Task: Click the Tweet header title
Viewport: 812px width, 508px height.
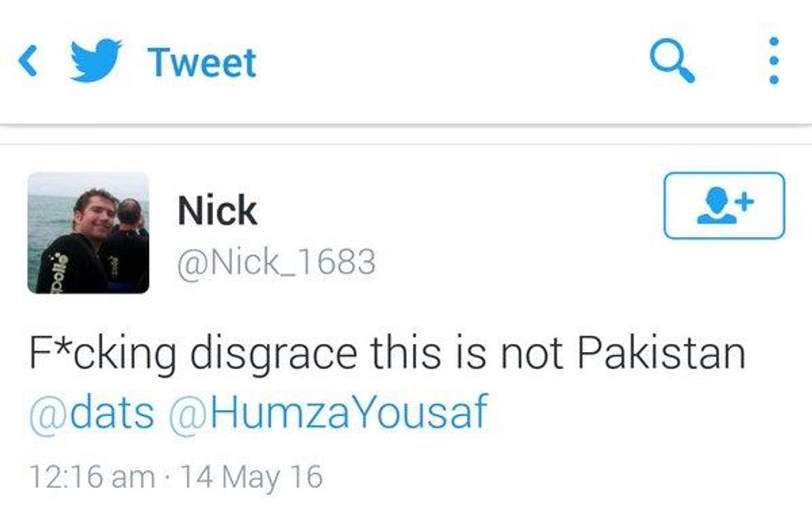Action: (202, 63)
